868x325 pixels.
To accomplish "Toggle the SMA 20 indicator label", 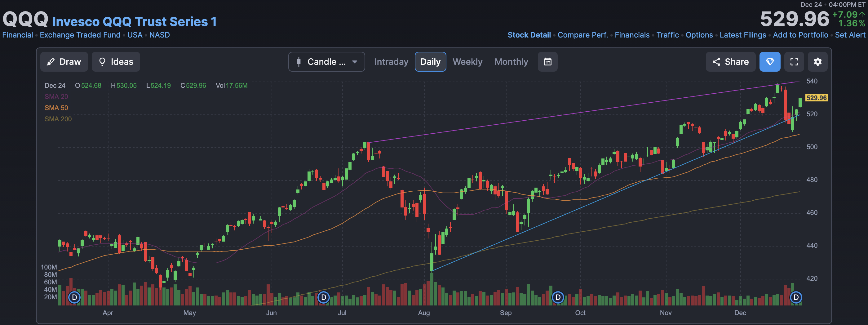I will 56,97.
